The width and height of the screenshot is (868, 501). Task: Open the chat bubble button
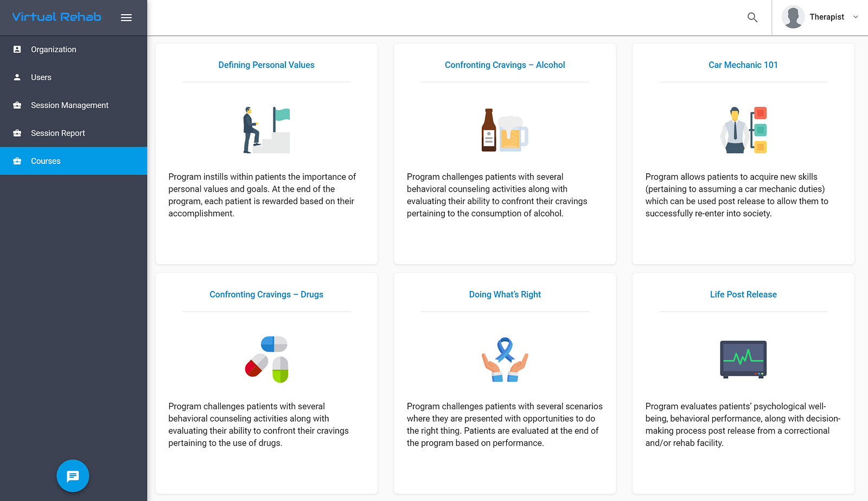[73, 476]
